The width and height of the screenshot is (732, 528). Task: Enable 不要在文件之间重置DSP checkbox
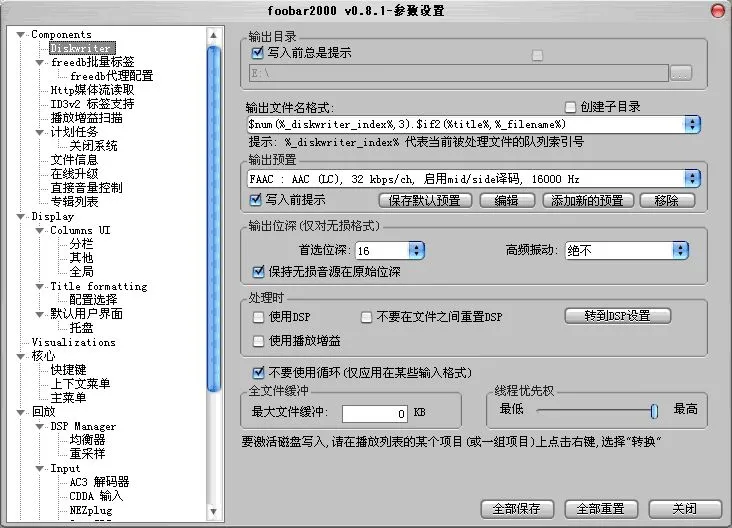click(366, 317)
